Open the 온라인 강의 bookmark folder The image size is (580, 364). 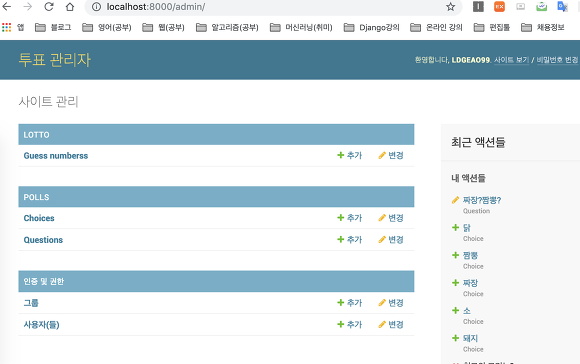click(x=436, y=27)
